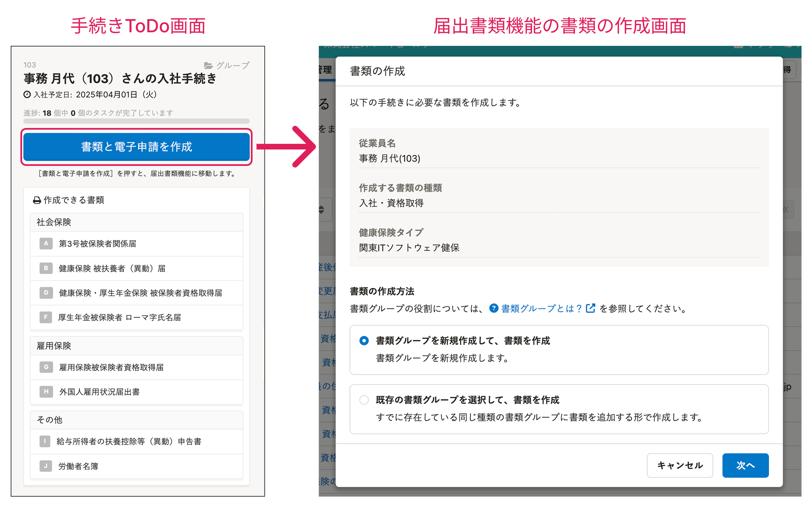Screen dimensions: 812x513
Task: Click the D badge for 被保険者資格取得届
Action: 46,293
